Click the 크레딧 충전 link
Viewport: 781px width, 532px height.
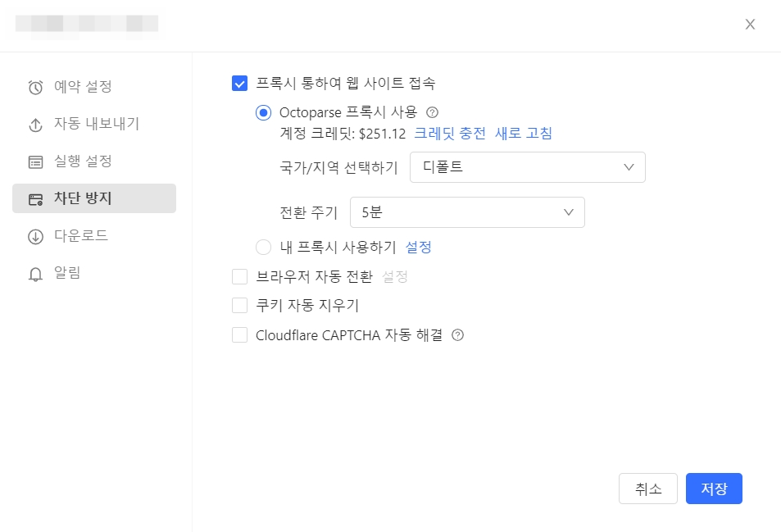tap(449, 133)
